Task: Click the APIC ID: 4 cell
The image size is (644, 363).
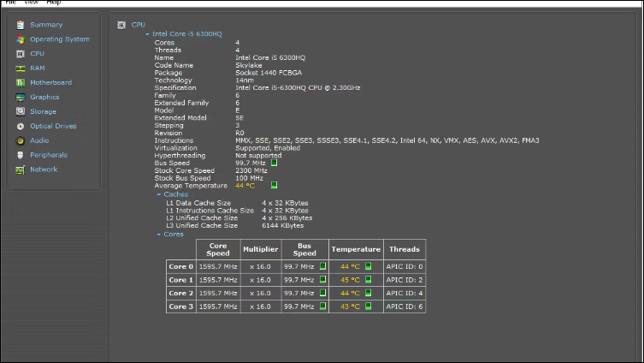Action: pyautogui.click(x=405, y=293)
